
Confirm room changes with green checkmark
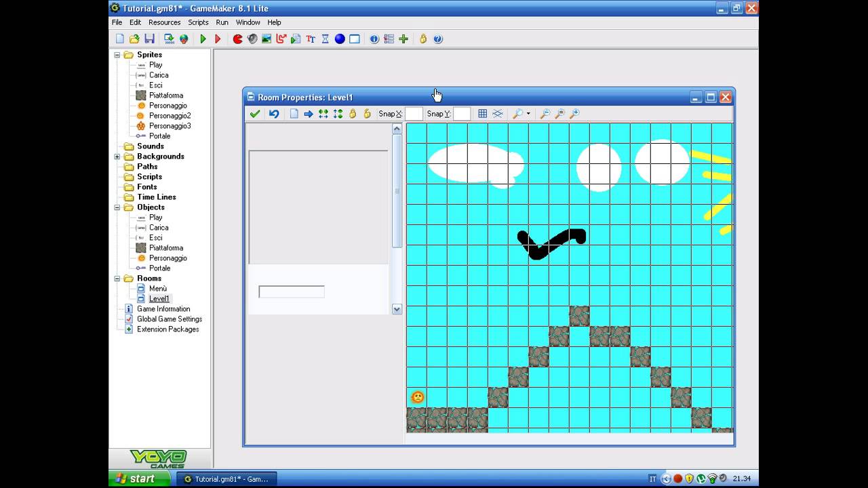255,114
